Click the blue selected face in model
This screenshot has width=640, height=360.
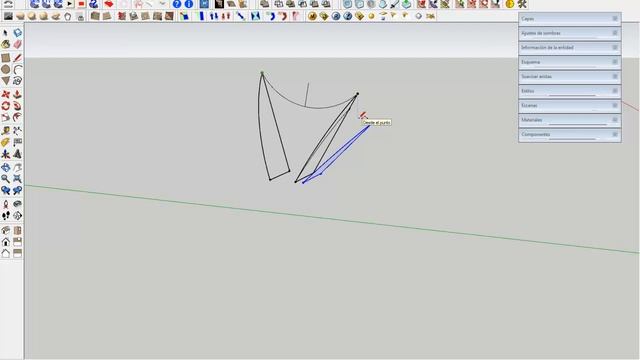(x=322, y=169)
